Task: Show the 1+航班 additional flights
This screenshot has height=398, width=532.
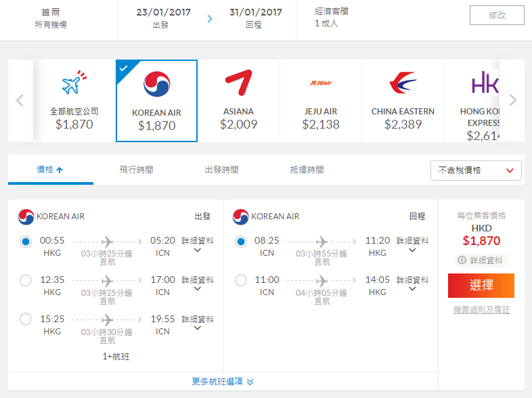Action: [x=116, y=356]
